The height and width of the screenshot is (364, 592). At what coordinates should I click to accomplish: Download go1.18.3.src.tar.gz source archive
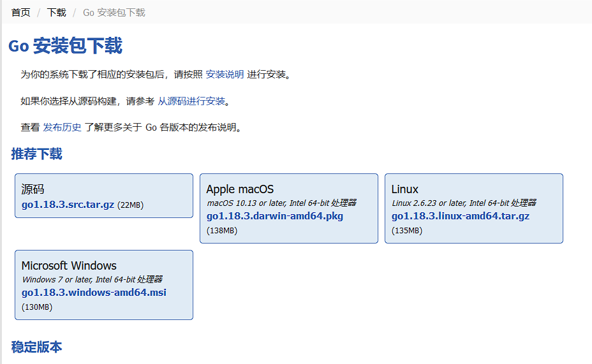click(68, 205)
